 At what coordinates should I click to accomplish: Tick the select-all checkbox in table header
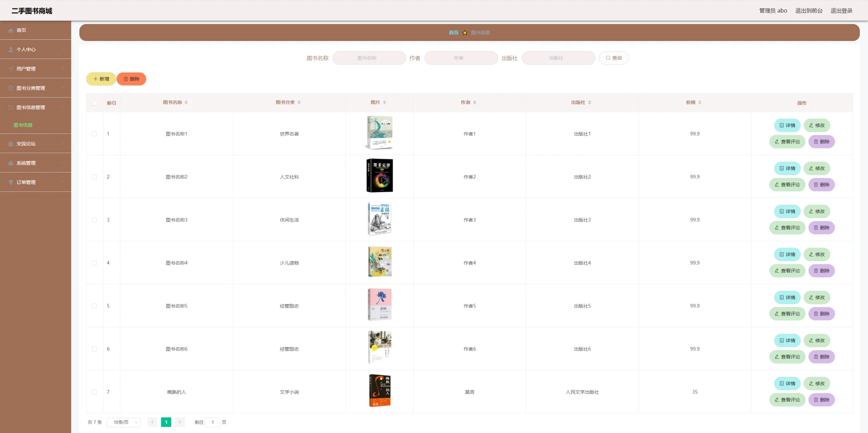95,103
